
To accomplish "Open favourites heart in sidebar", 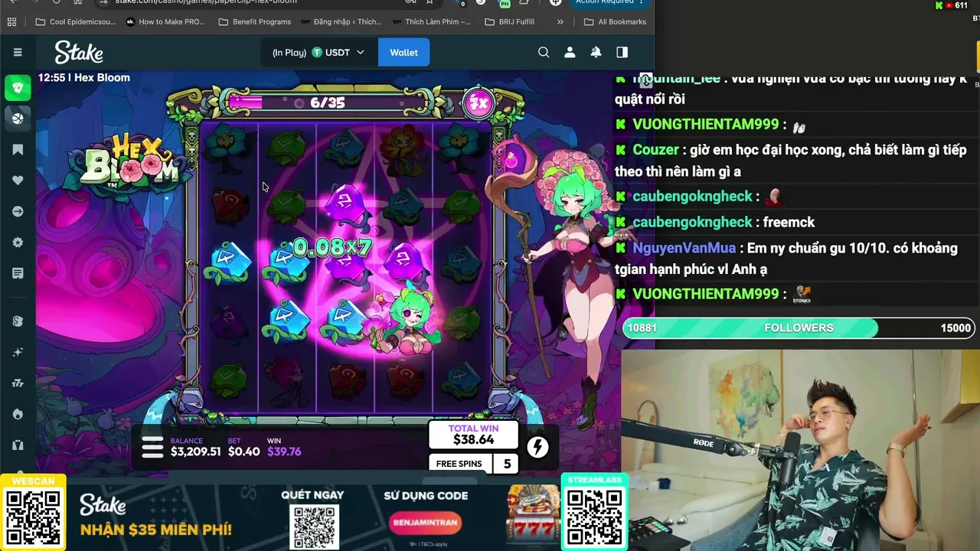I will (18, 181).
